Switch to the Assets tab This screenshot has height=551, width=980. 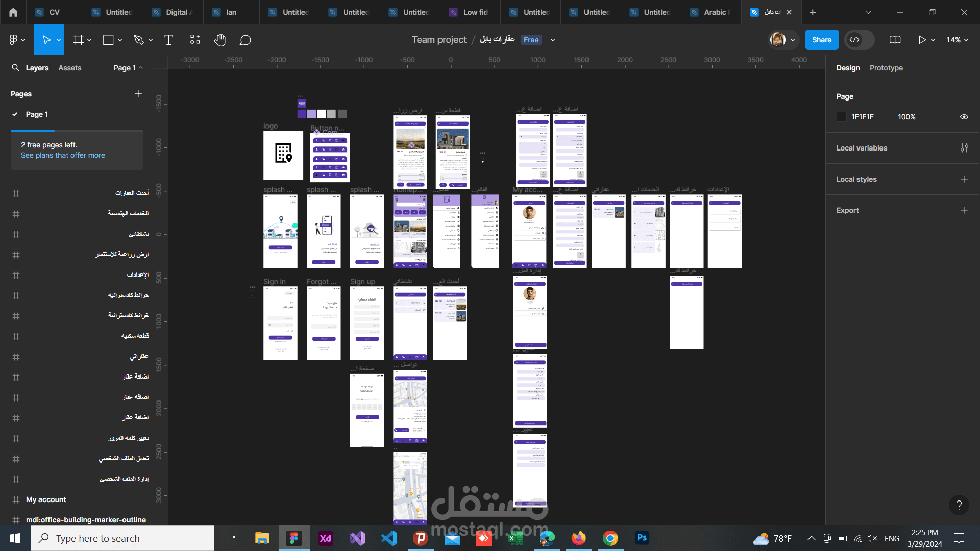click(70, 68)
